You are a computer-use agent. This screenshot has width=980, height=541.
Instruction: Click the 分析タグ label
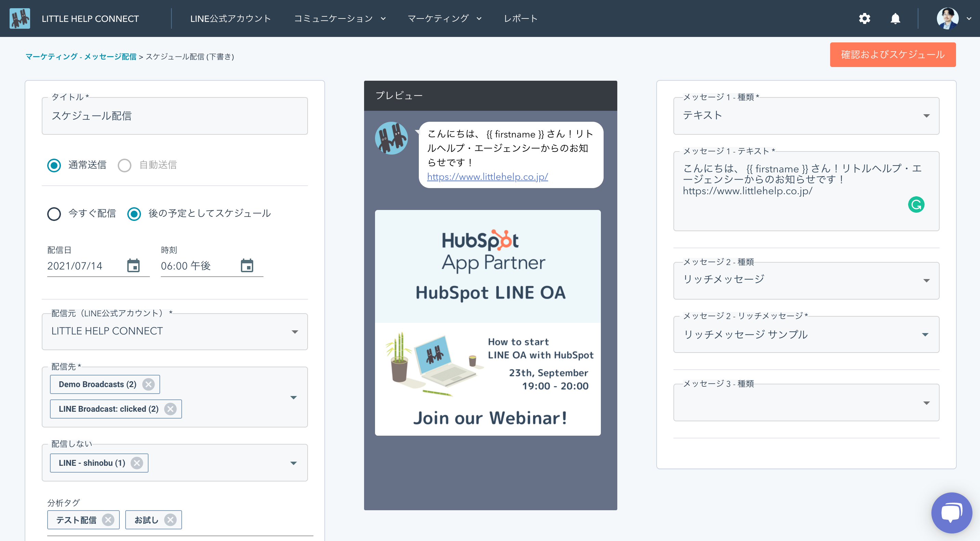click(64, 503)
